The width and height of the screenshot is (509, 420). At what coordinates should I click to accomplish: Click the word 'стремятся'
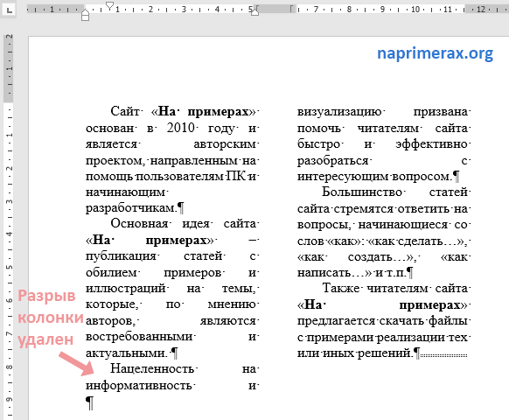pyautogui.click(x=364, y=209)
